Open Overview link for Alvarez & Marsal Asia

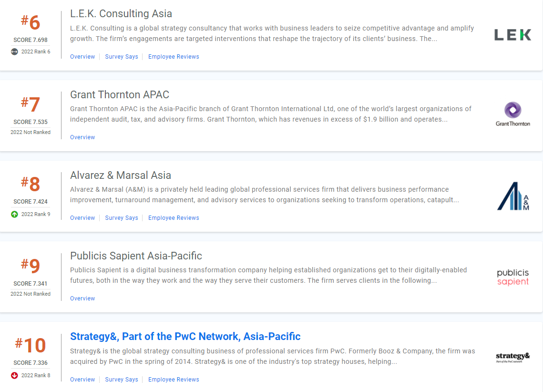tap(82, 218)
